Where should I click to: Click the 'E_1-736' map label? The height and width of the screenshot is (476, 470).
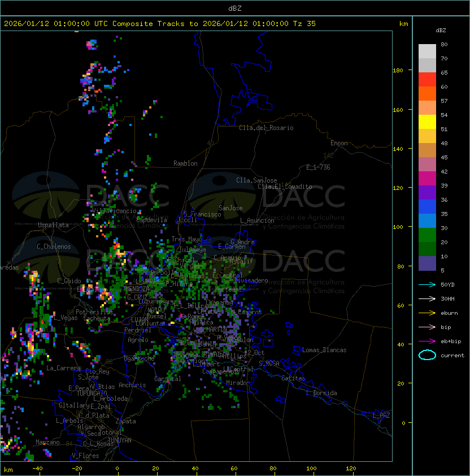pos(318,167)
